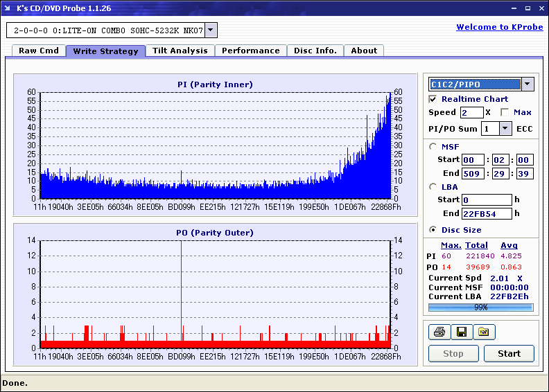This screenshot has width=549, height=392.
Task: Enable the Realtime Chart checkbox
Action: [433, 99]
